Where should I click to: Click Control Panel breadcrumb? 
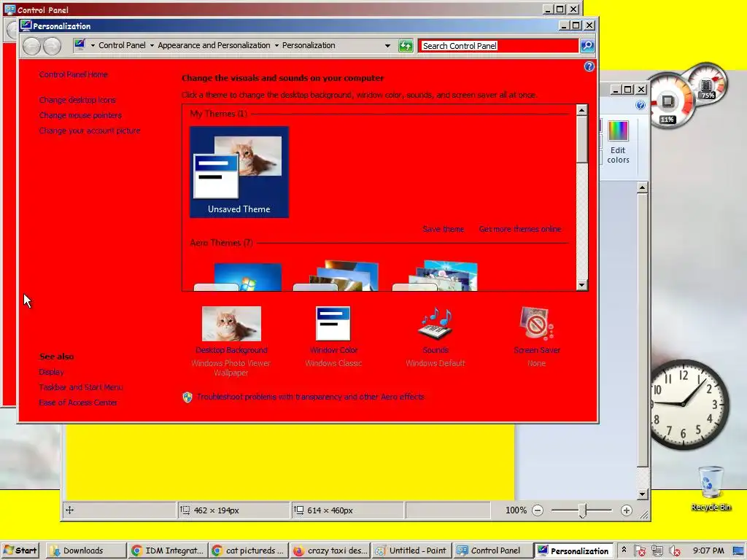tap(122, 45)
